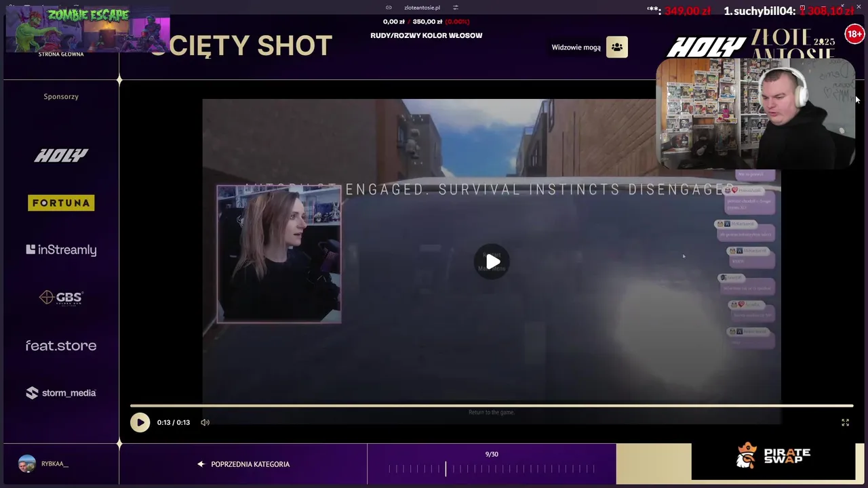Click the 0:13 / 0:13 time display
This screenshot has height=488, width=868.
pyautogui.click(x=174, y=422)
